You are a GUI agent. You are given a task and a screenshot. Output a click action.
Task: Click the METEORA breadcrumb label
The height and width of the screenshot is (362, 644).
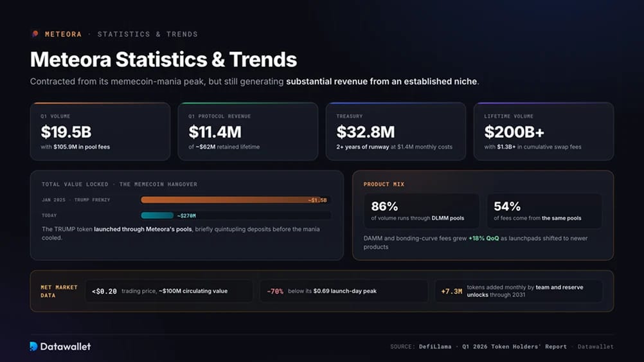pos(63,34)
